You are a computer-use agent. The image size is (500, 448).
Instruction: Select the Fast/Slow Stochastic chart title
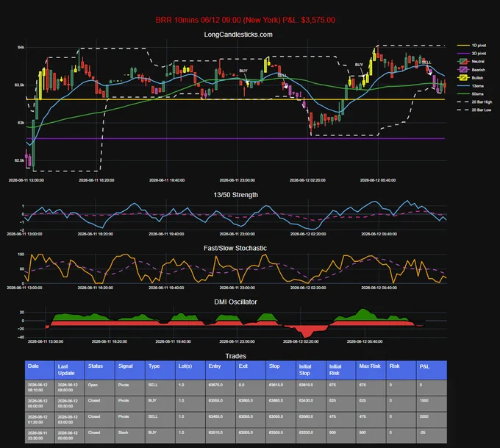[x=235, y=248]
